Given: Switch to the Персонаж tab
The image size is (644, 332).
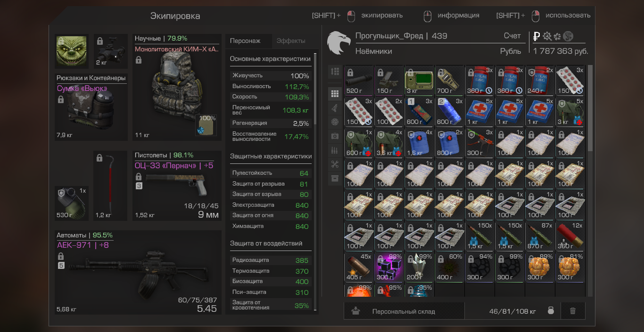Looking at the screenshot, I should [x=248, y=41].
